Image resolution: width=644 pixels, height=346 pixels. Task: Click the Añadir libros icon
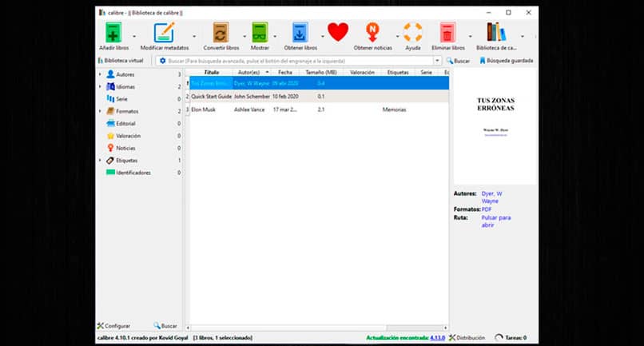tap(113, 33)
